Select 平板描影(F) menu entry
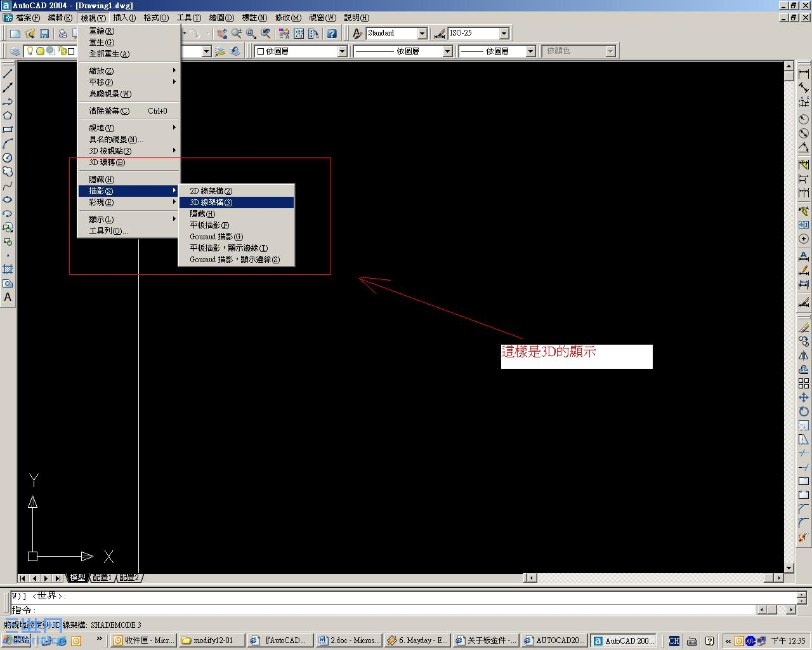 click(237, 225)
